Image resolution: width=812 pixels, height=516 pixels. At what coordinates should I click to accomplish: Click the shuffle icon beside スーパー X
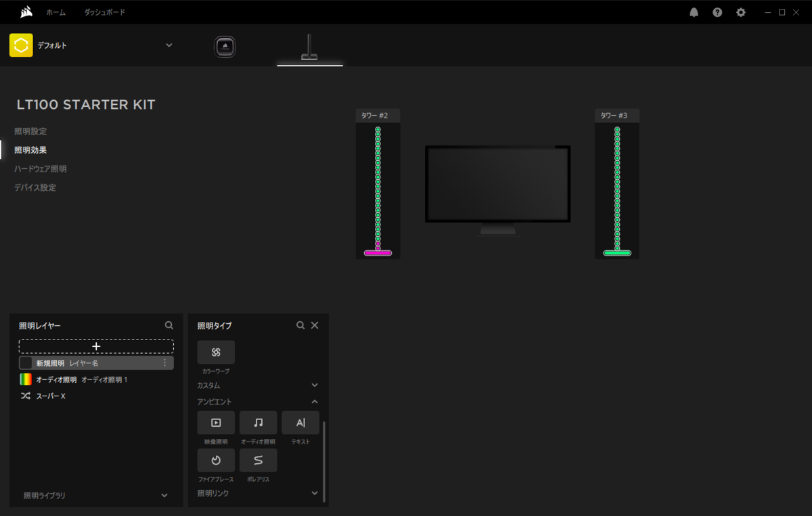[x=25, y=396]
